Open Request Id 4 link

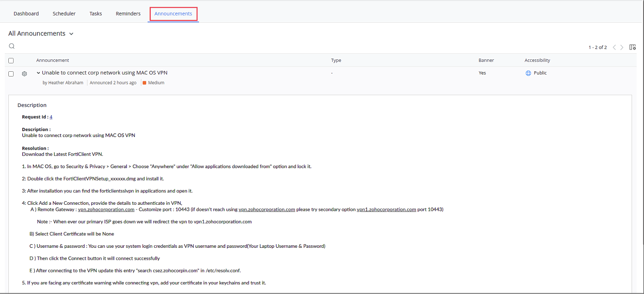pyautogui.click(x=51, y=117)
